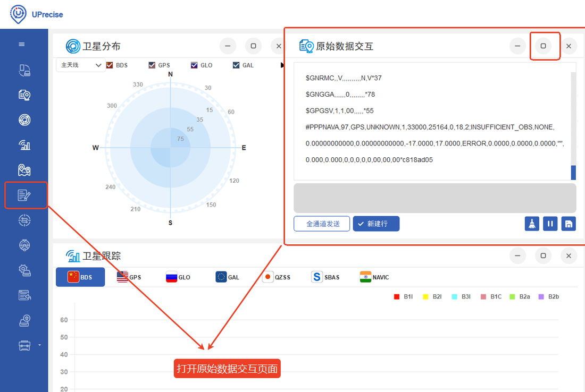The width and height of the screenshot is (585, 392).
Task: Open the satellite distribution sidebar icon
Action: (24, 120)
